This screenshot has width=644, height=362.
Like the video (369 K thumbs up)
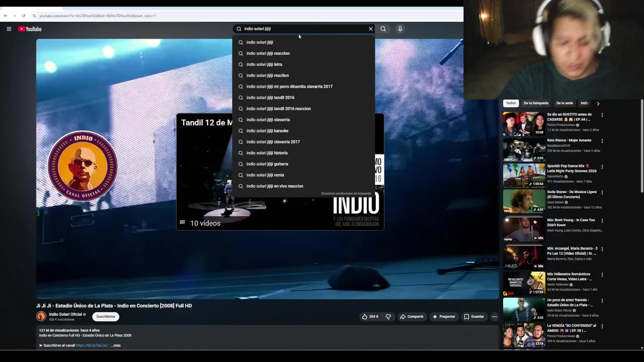[370, 317]
